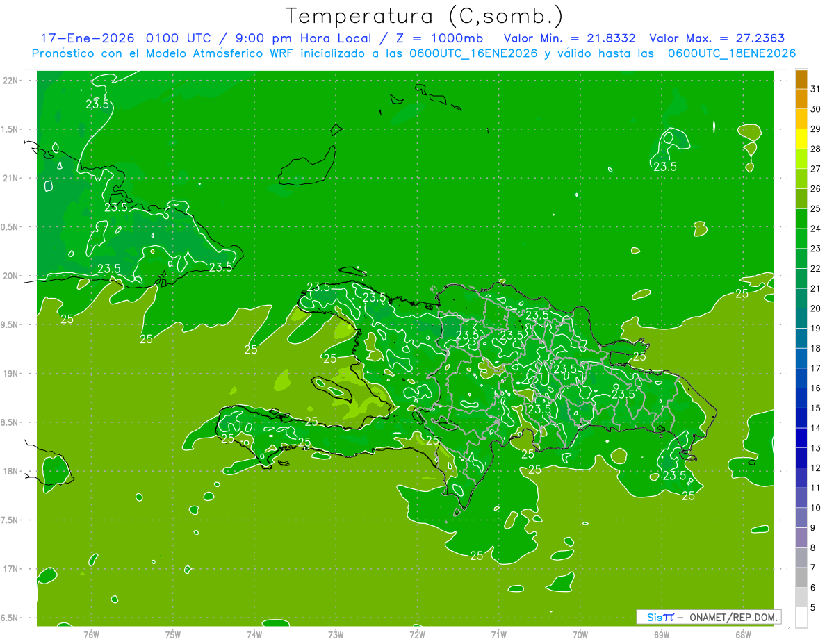834x644 pixels.
Task: Pick the teal swatch between 19 and 20
Action: point(801,318)
